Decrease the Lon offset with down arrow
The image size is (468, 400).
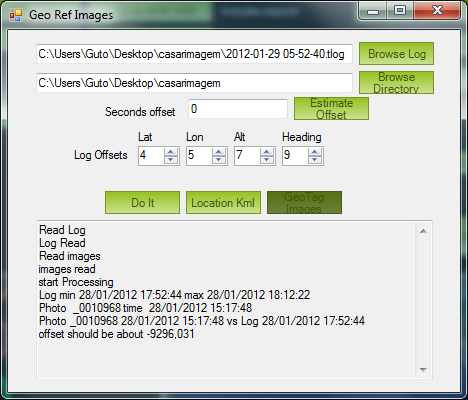(x=219, y=160)
